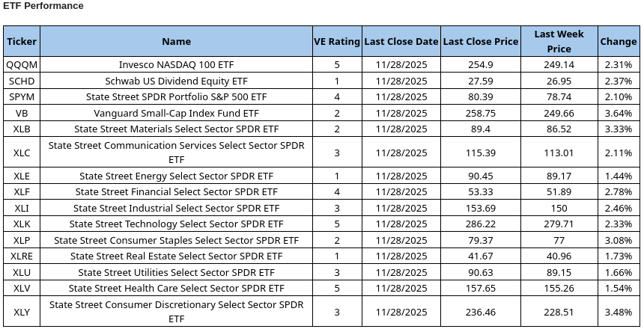Click the Last Close Date header
This screenshot has width=644, height=329.
pos(401,42)
